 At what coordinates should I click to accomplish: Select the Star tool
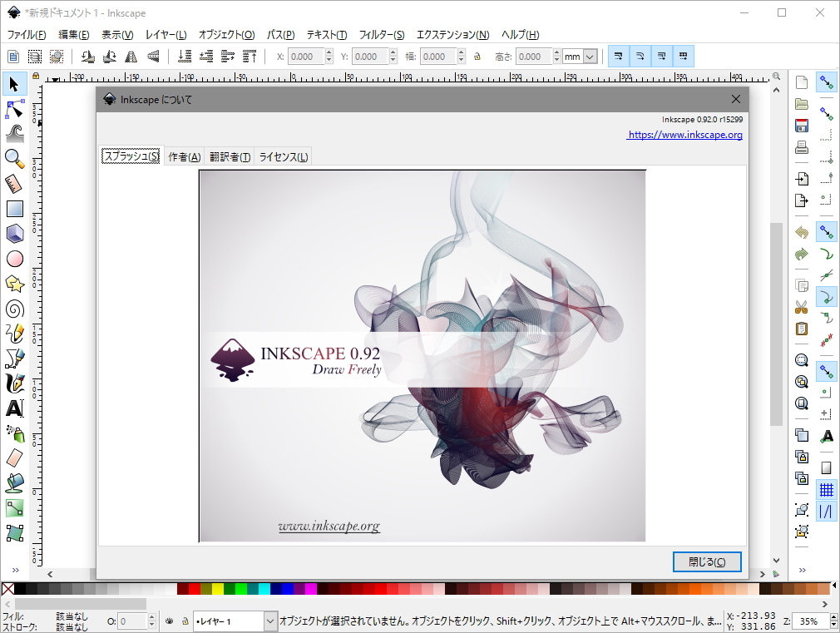14,284
